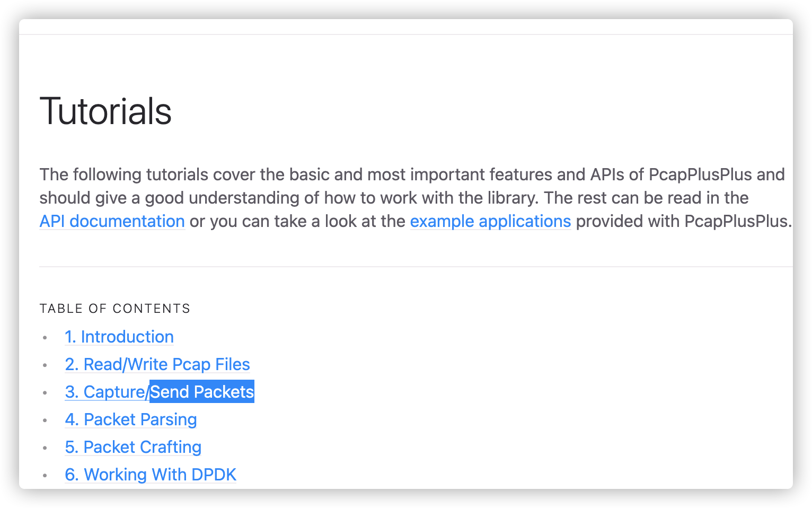Image resolution: width=812 pixels, height=508 pixels.
Task: Open the 4. Packet Parsing tutorial
Action: (x=130, y=419)
